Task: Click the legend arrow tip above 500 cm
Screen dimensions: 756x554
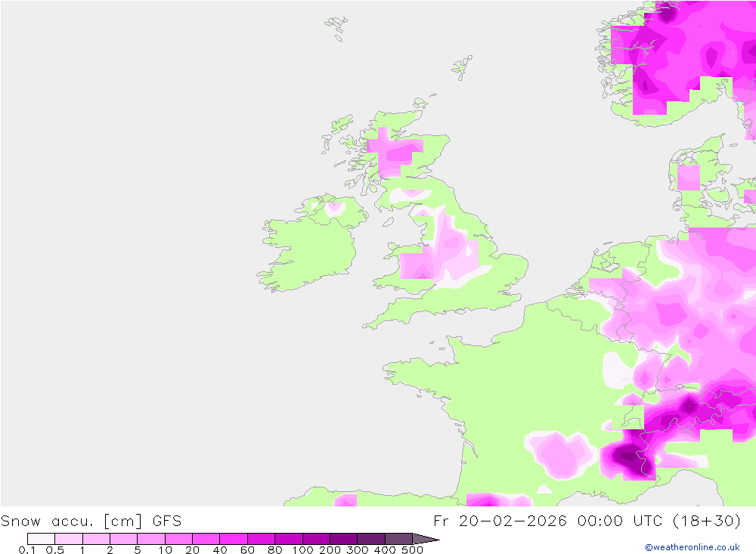Action: tap(426, 539)
